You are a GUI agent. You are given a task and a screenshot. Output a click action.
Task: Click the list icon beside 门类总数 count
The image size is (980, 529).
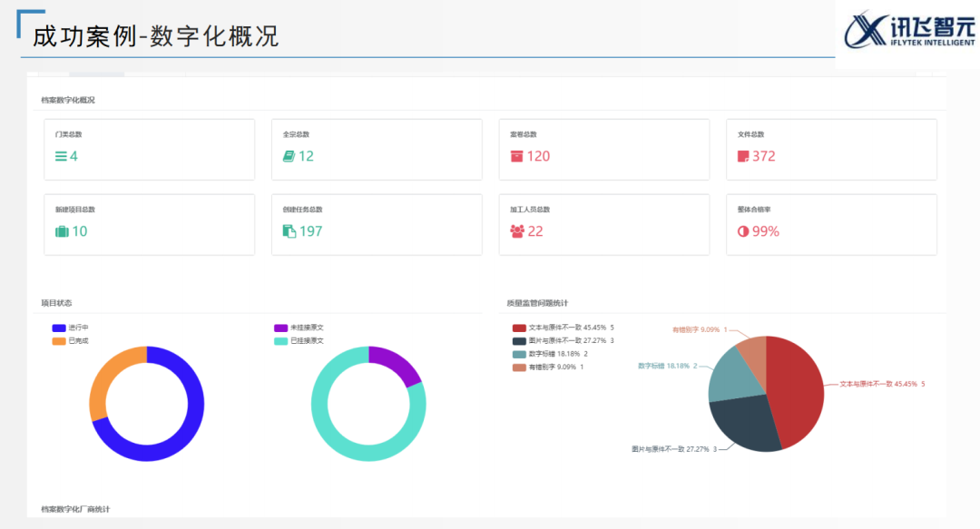pyautogui.click(x=61, y=156)
